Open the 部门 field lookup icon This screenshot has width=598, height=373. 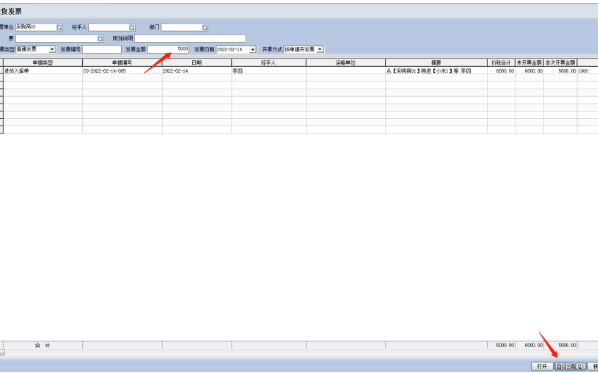(x=205, y=27)
